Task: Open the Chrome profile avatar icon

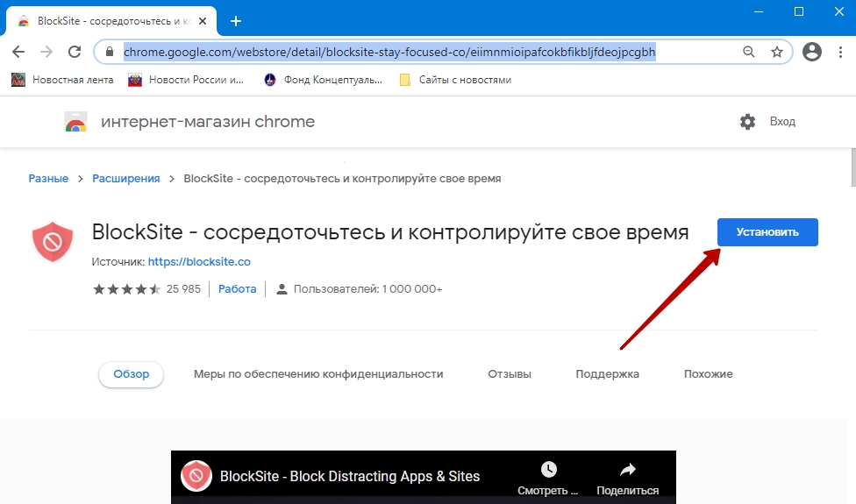Action: 812,53
